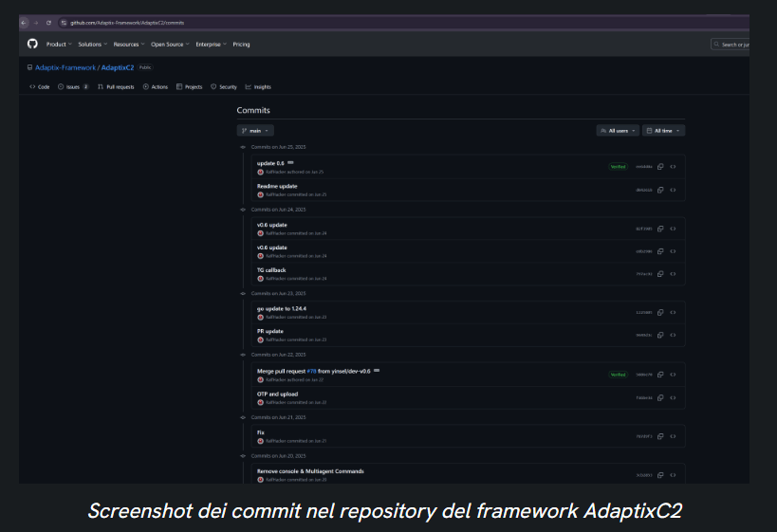Switch to the Insights tab

point(258,86)
